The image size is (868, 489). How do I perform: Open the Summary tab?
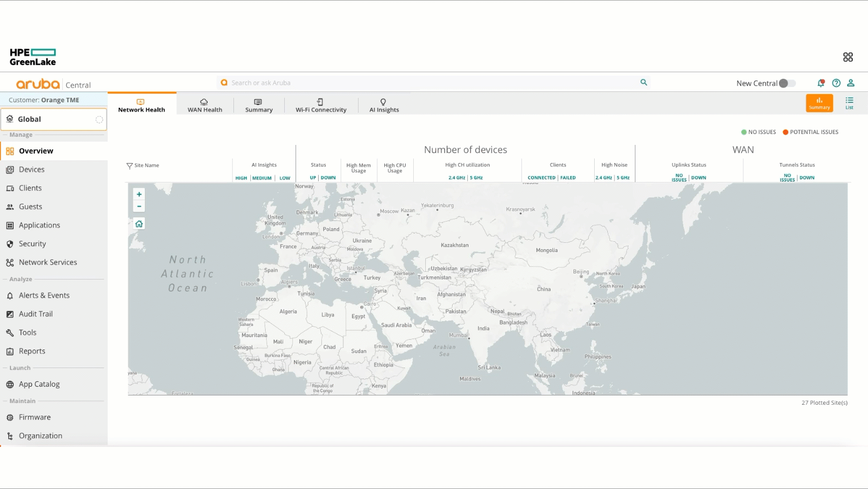[x=259, y=106]
